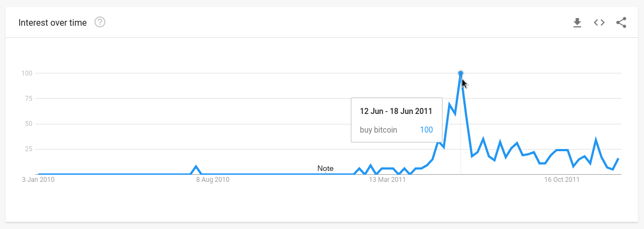Select the '8 Aug 2010' axis label
The height and width of the screenshot is (229, 644).
pos(212,180)
